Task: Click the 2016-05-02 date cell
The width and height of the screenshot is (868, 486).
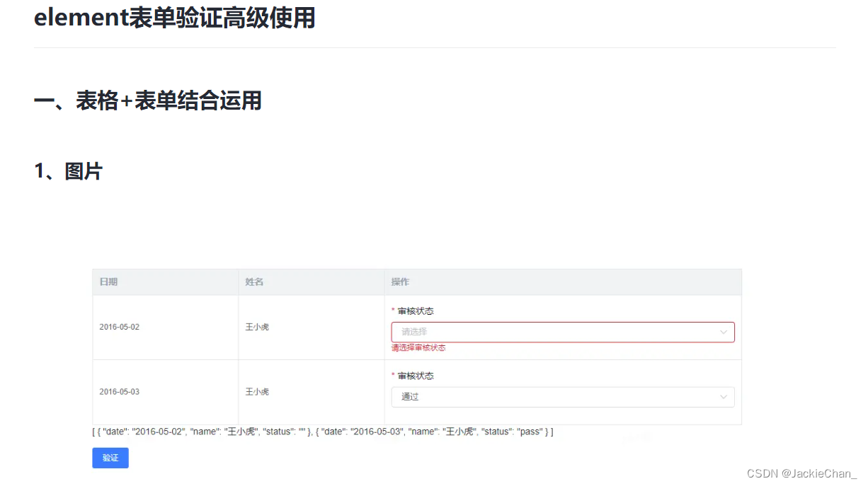Action: (118, 327)
